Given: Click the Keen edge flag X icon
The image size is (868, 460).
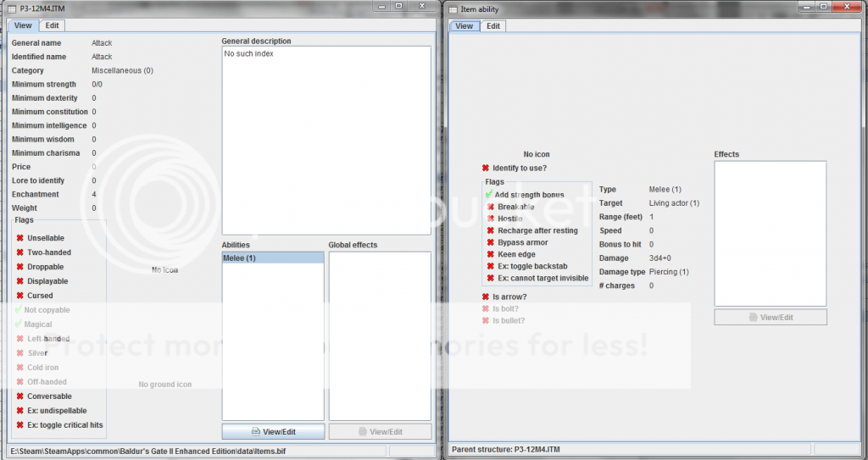Looking at the screenshot, I should coord(490,254).
